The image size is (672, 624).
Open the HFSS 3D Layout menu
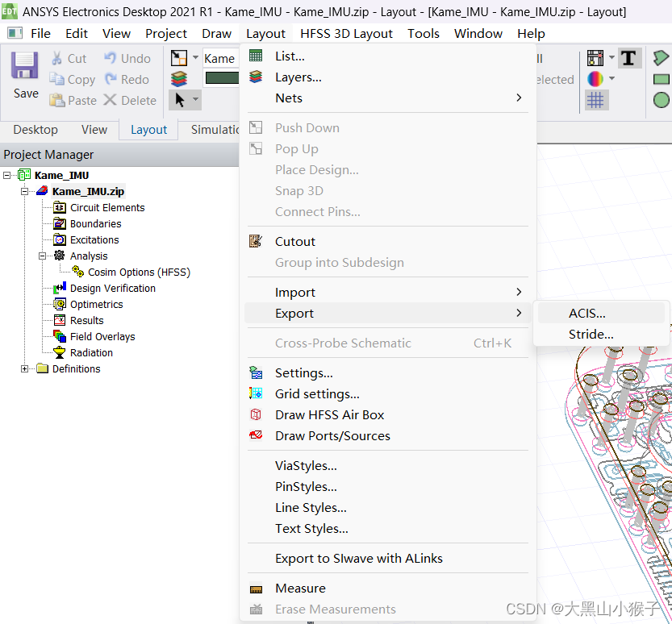tap(346, 33)
